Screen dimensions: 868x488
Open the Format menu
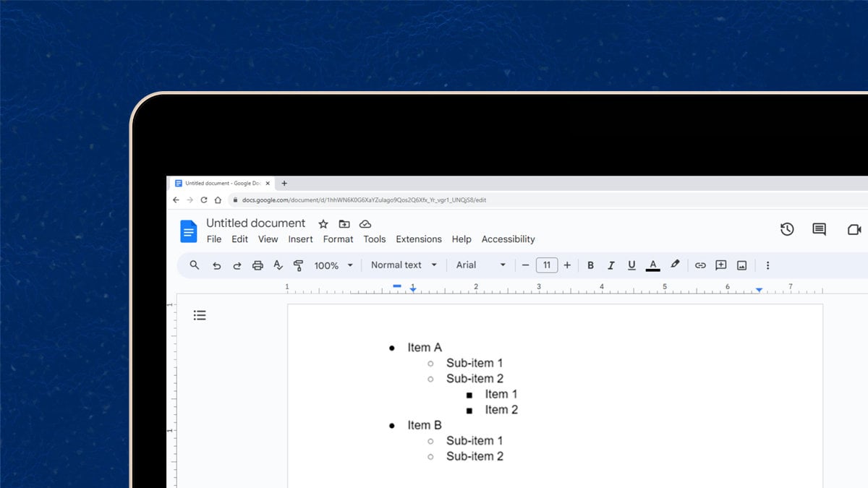338,239
